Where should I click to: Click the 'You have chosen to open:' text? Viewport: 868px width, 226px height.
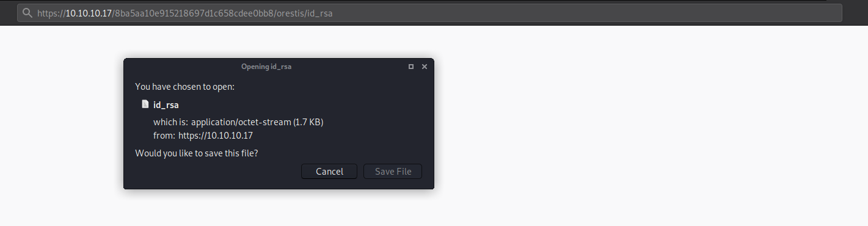184,87
